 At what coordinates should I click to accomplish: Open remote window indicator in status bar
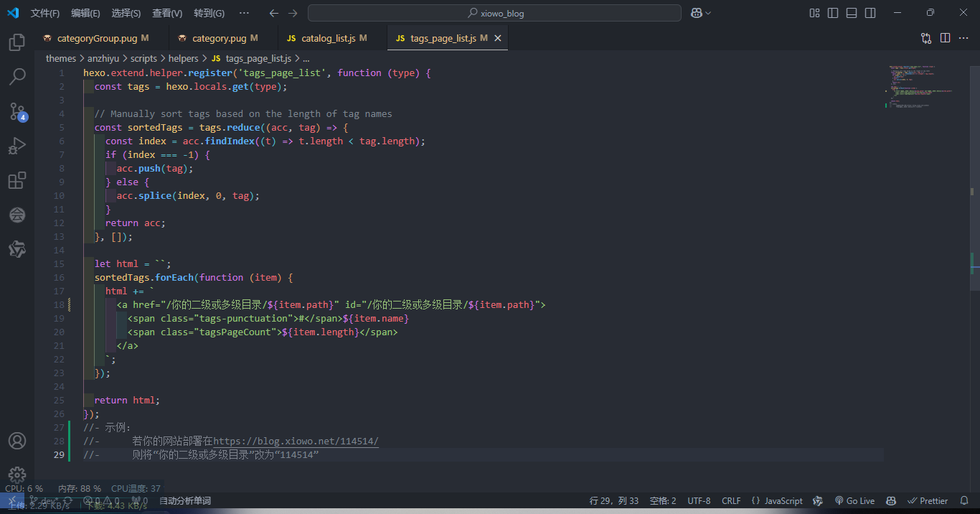(x=11, y=501)
